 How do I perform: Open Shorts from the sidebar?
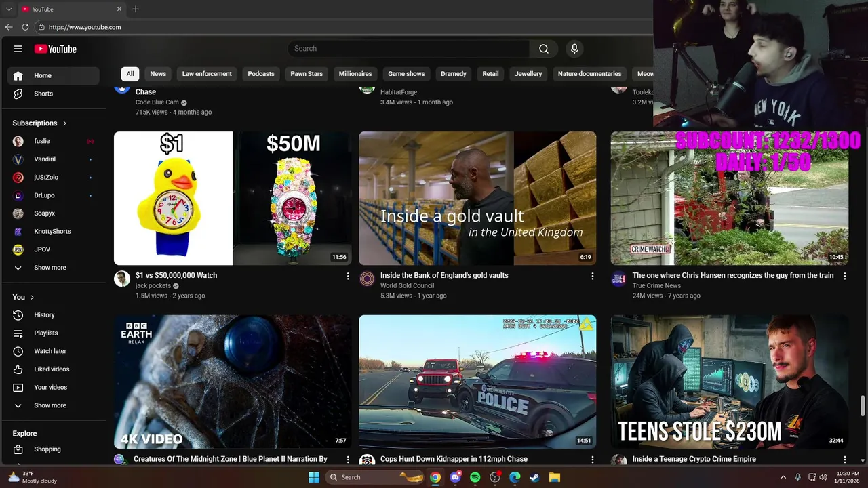(x=54, y=94)
